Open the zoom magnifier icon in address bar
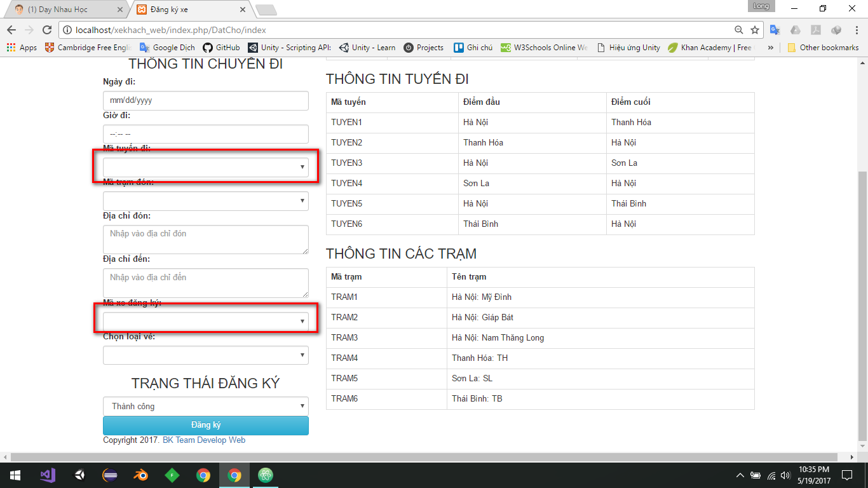 738,30
